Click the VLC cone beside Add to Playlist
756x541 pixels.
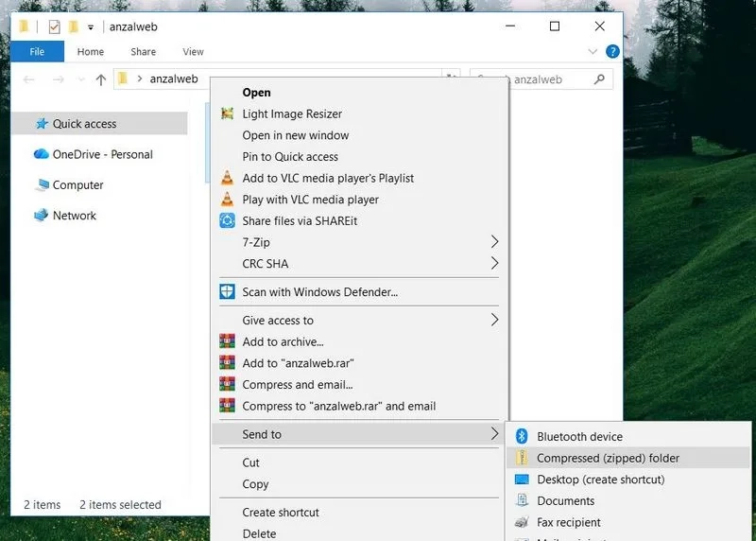point(227,178)
